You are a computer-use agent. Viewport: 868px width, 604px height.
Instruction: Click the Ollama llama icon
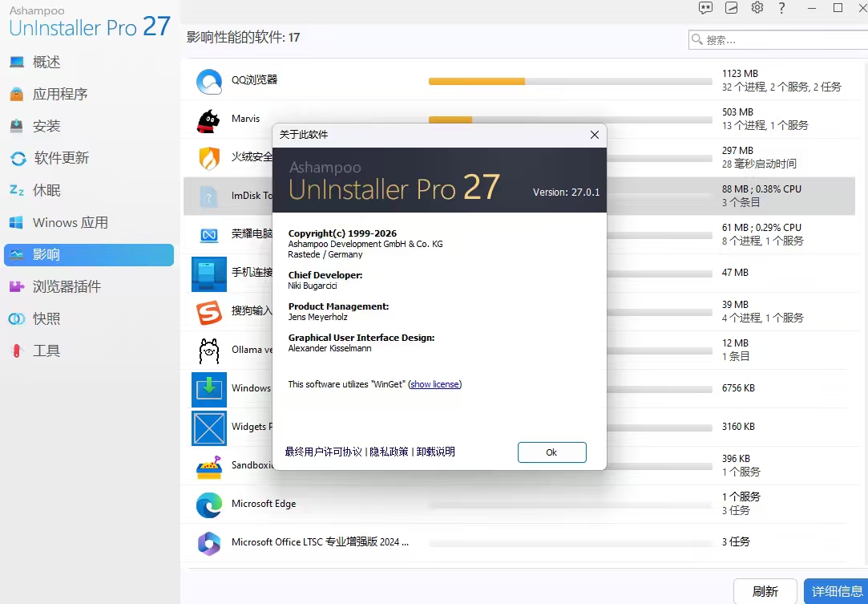click(209, 351)
